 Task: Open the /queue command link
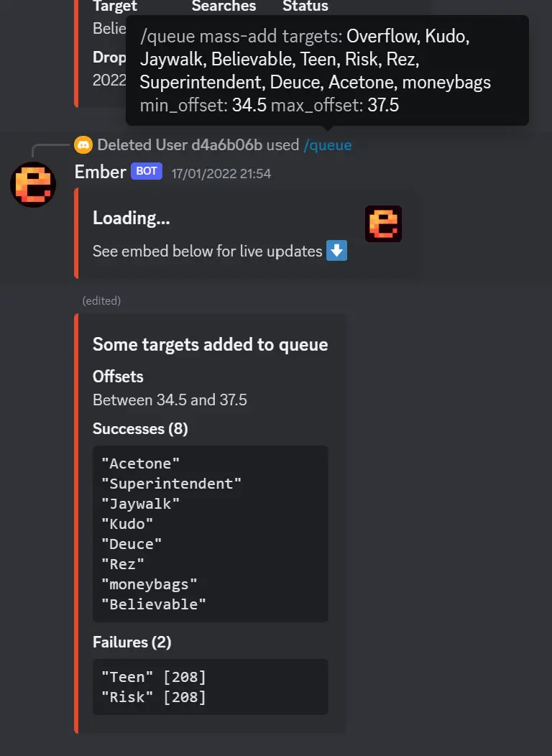coord(328,145)
